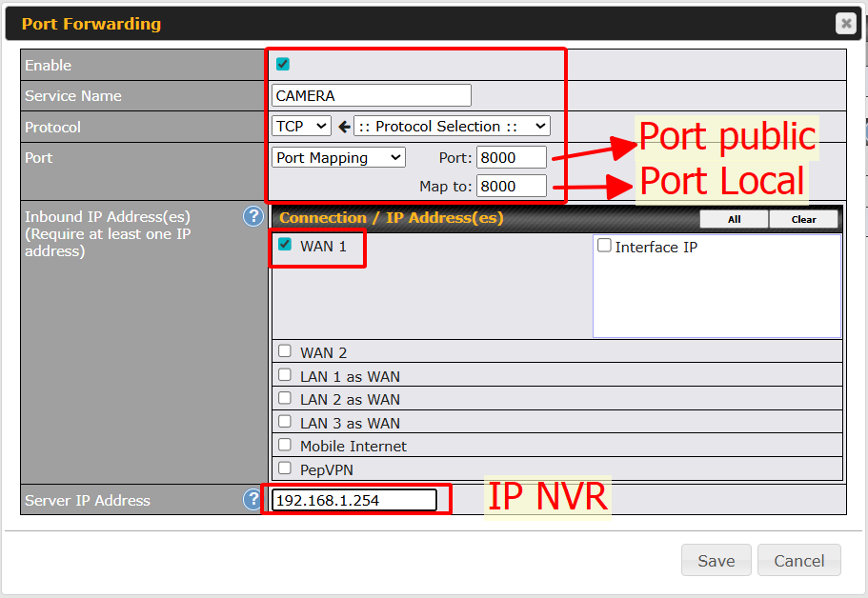Click the left arrow icon beside the protocol dropdown
Image resolution: width=868 pixels, height=598 pixels.
344,127
